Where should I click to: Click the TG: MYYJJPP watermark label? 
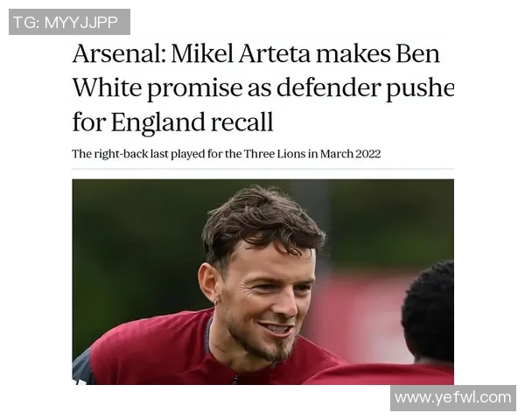pos(69,22)
